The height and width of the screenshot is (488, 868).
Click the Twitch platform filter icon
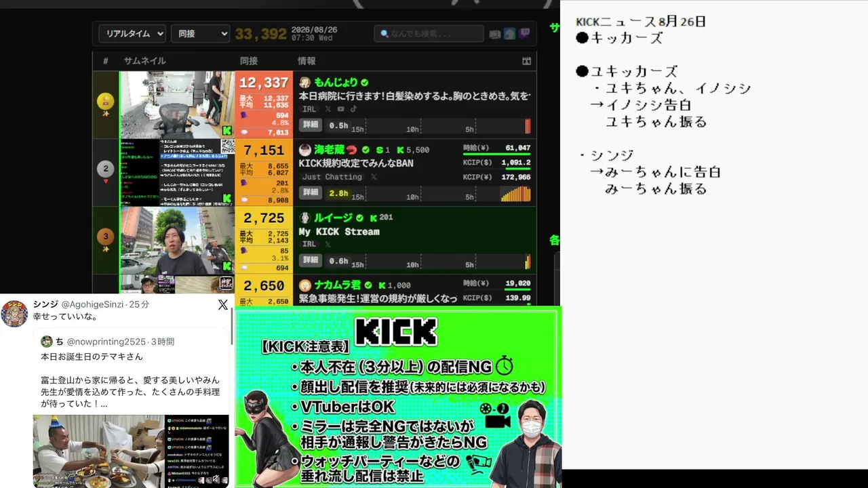coord(524,33)
